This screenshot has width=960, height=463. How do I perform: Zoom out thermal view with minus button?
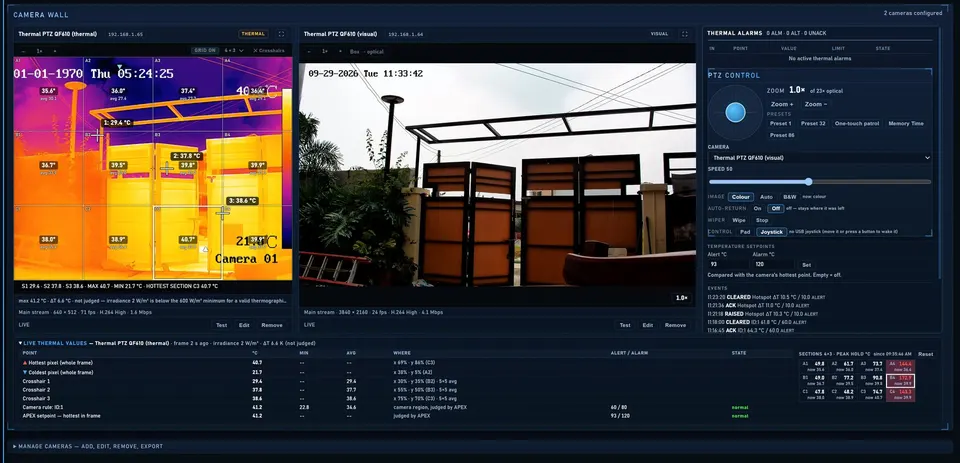coord(23,51)
